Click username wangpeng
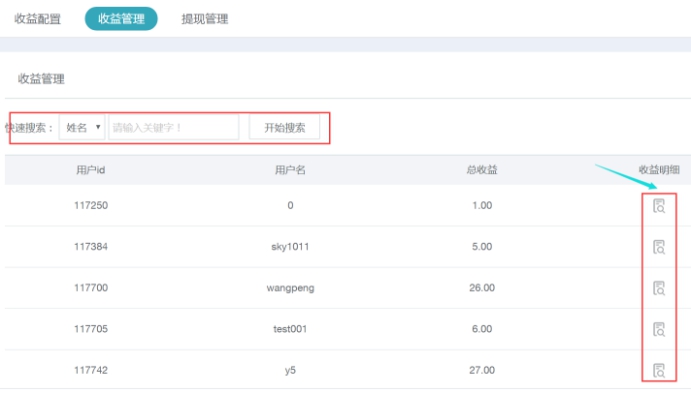This screenshot has width=691, height=393. click(x=290, y=288)
